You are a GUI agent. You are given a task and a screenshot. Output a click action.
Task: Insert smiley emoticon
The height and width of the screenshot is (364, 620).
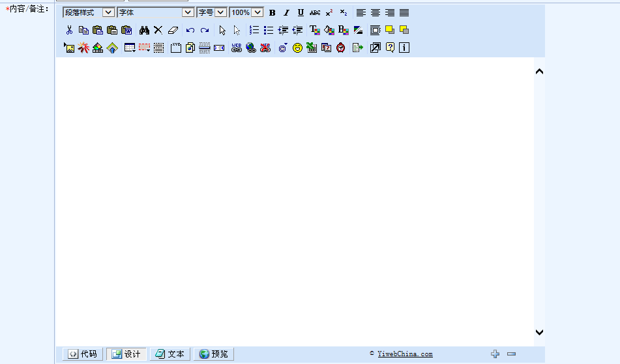(297, 48)
